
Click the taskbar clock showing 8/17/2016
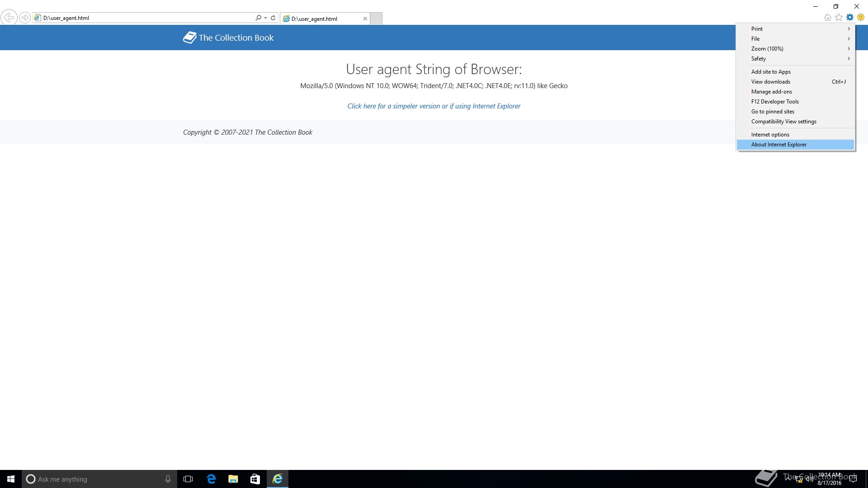[830, 479]
